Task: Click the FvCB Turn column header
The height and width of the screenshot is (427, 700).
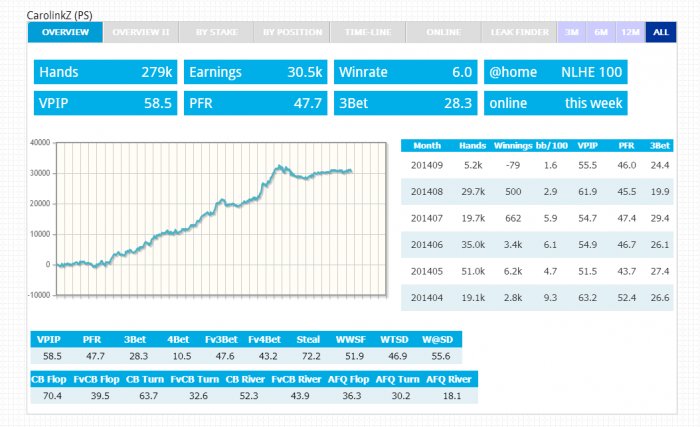Action: 195,379
